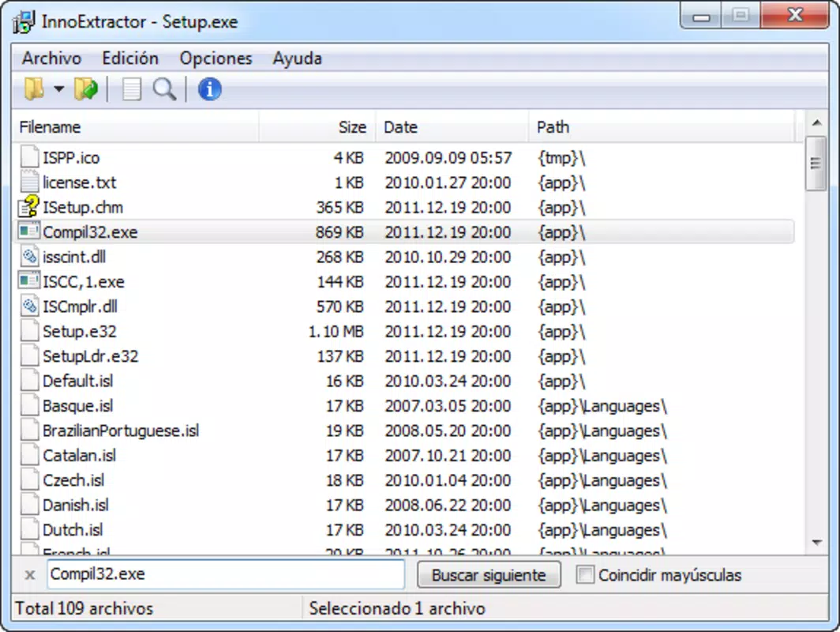This screenshot has height=632, width=840.
Task: Click the 1.10 MB size cell
Action: (x=336, y=331)
